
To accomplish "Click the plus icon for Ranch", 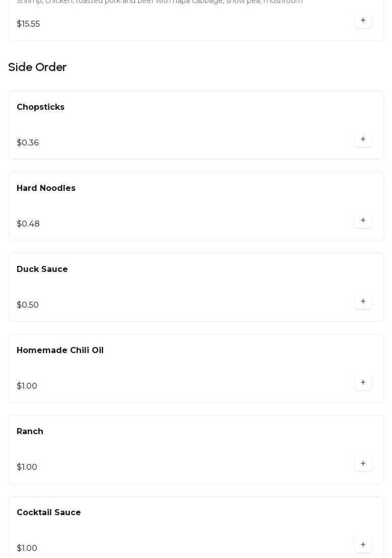I will (x=363, y=463).
